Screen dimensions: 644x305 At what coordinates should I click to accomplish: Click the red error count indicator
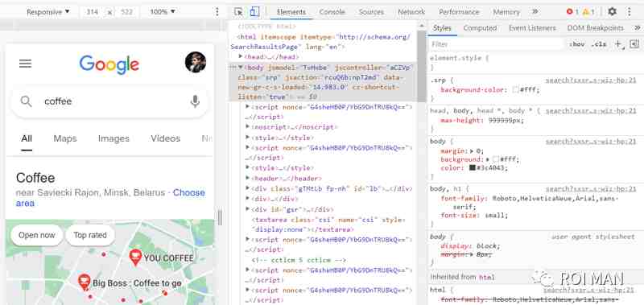[572, 12]
